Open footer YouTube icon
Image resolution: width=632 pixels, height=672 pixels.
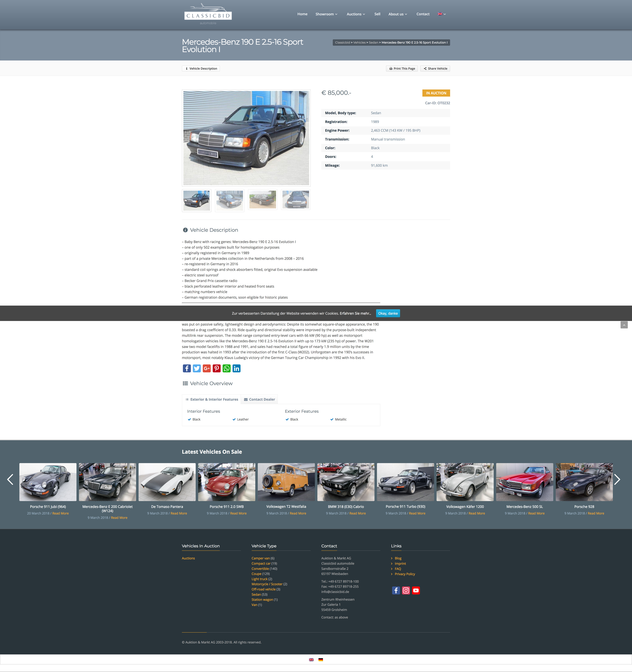[x=416, y=591]
